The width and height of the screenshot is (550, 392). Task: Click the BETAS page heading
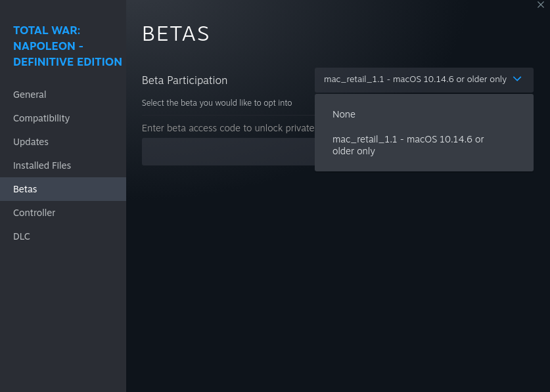point(175,34)
